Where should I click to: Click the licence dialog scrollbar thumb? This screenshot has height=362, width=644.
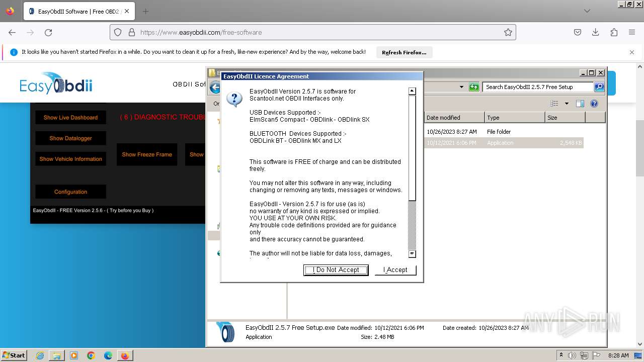tap(412, 148)
